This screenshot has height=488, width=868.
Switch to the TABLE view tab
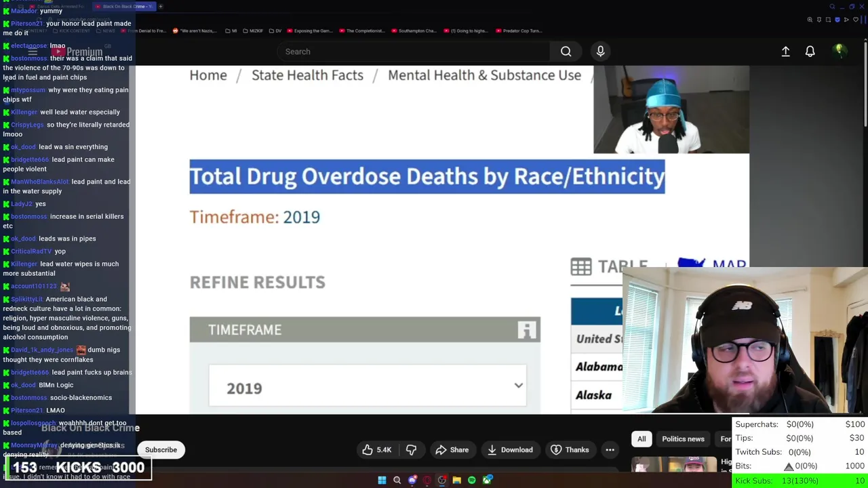pos(609,266)
